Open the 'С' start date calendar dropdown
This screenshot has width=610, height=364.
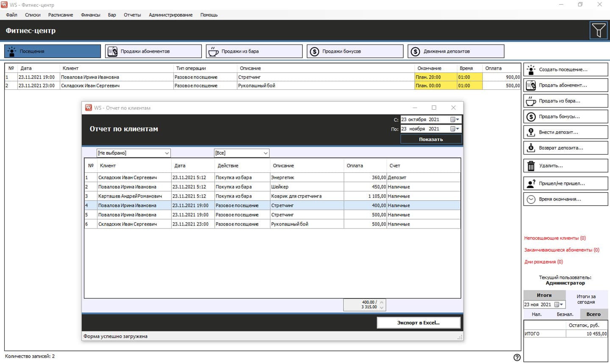(455, 120)
